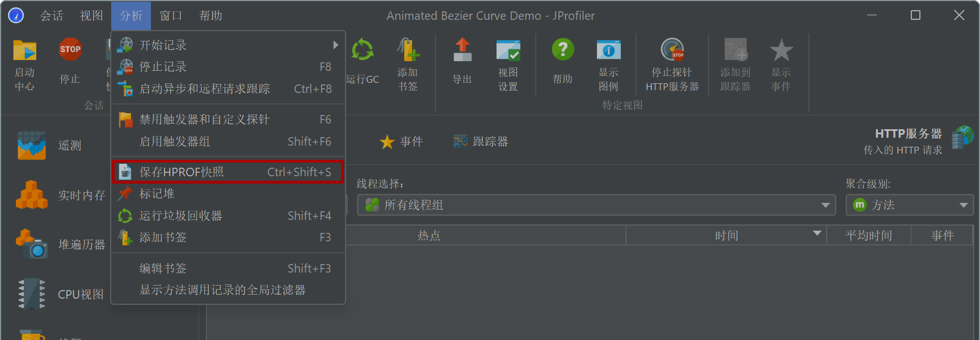Sort by the Time column header
This screenshot has height=340, width=980.
coord(726,235)
